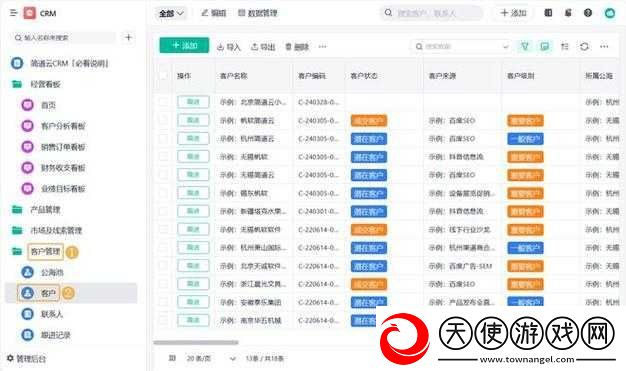Open the 北京天诚软件... customer name cell

coord(253,266)
